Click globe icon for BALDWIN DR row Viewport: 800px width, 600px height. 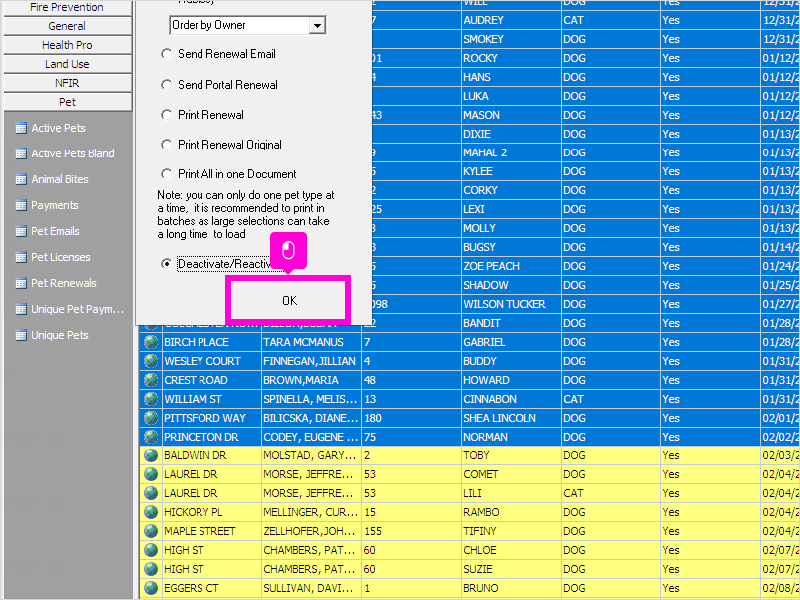click(151, 455)
